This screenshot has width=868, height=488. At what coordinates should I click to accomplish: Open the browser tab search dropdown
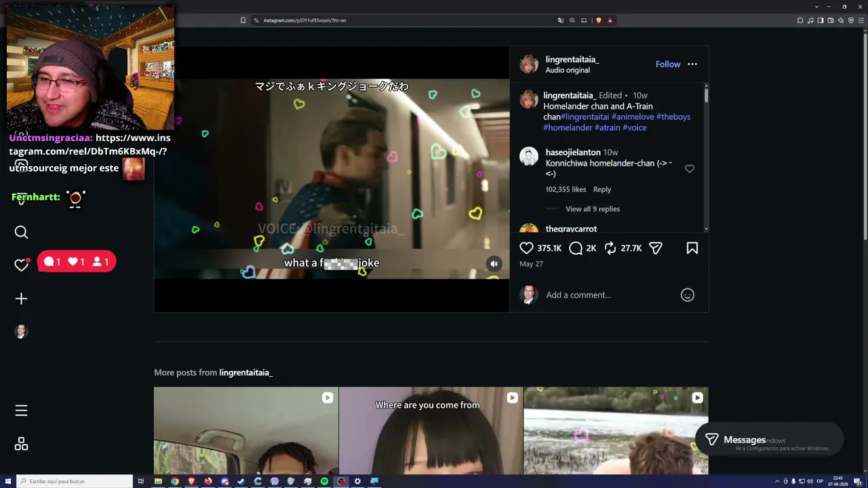point(816,7)
